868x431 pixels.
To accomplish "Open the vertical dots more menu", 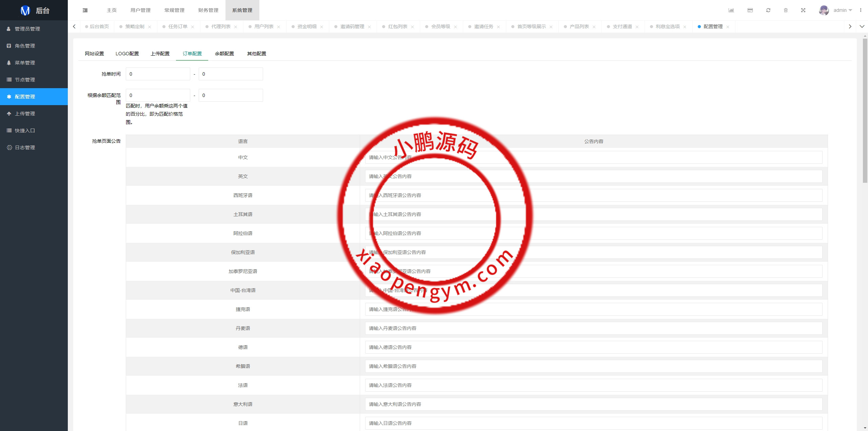I will (x=861, y=10).
